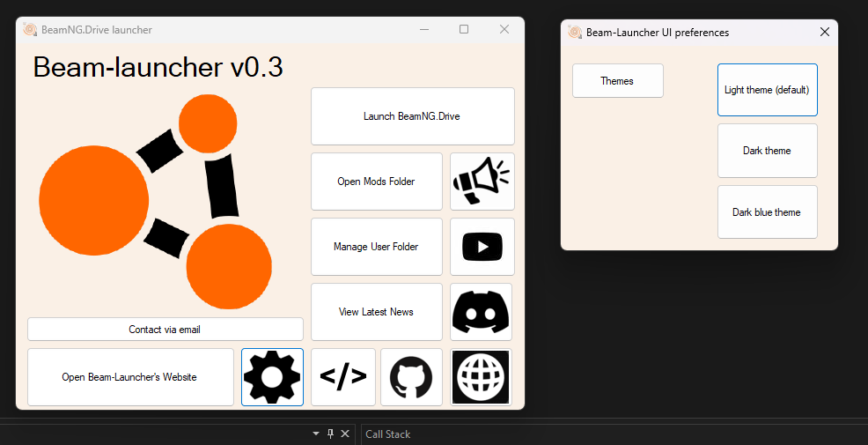The image size is (868, 445).
Task: Toggle the pin auto-hide icon
Action: coord(330,434)
